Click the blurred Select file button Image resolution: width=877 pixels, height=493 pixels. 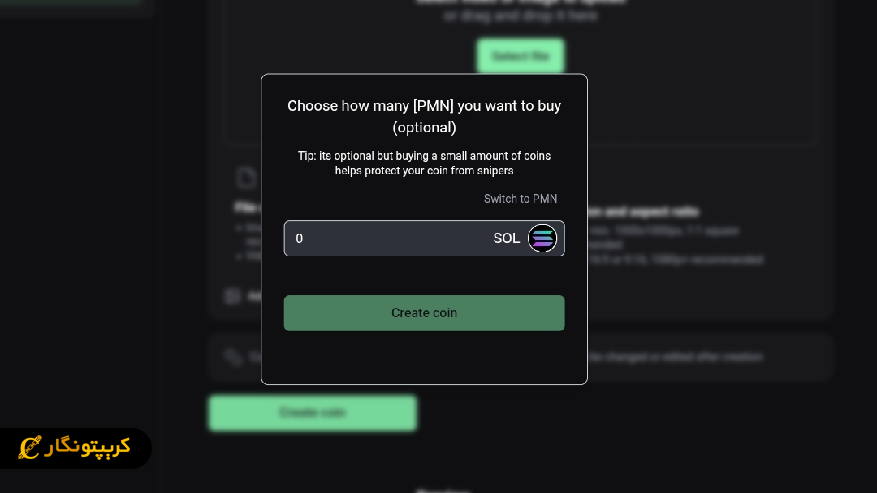[520, 56]
